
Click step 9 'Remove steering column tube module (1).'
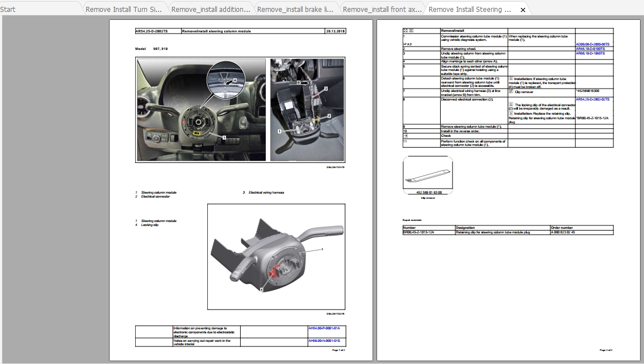click(471, 127)
